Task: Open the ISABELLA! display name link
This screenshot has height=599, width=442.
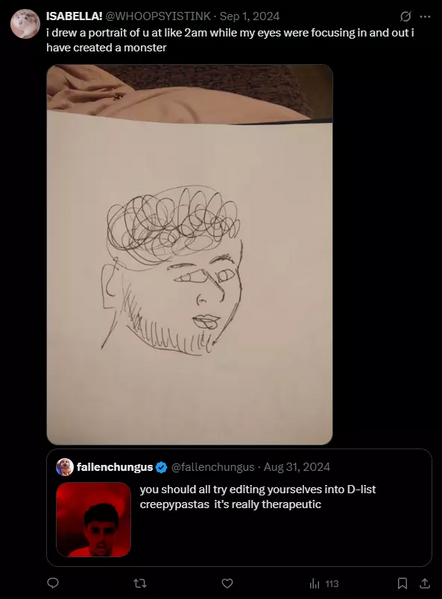Action: tap(74, 16)
